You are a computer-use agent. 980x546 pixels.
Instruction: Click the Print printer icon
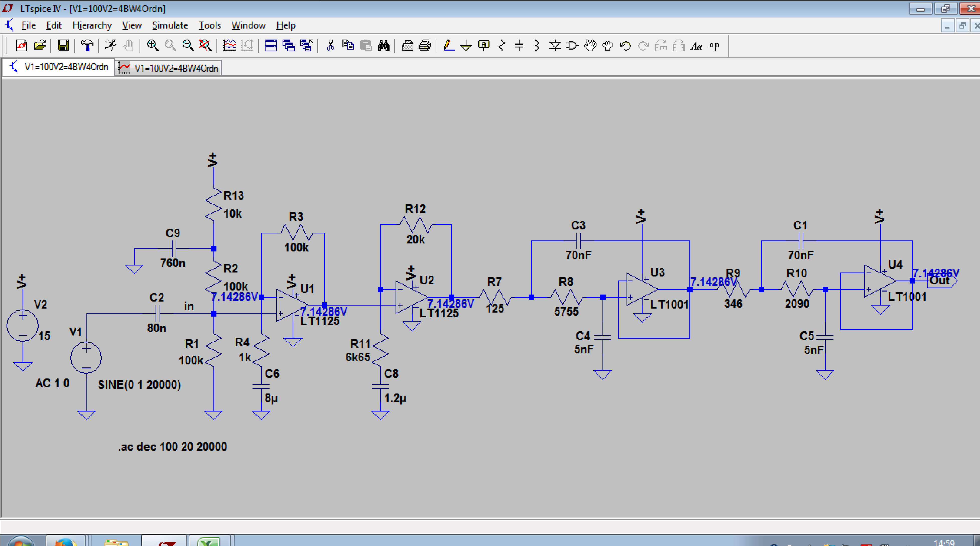425,46
